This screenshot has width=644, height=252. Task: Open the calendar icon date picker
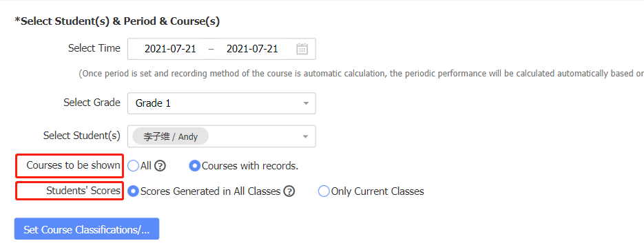[302, 49]
